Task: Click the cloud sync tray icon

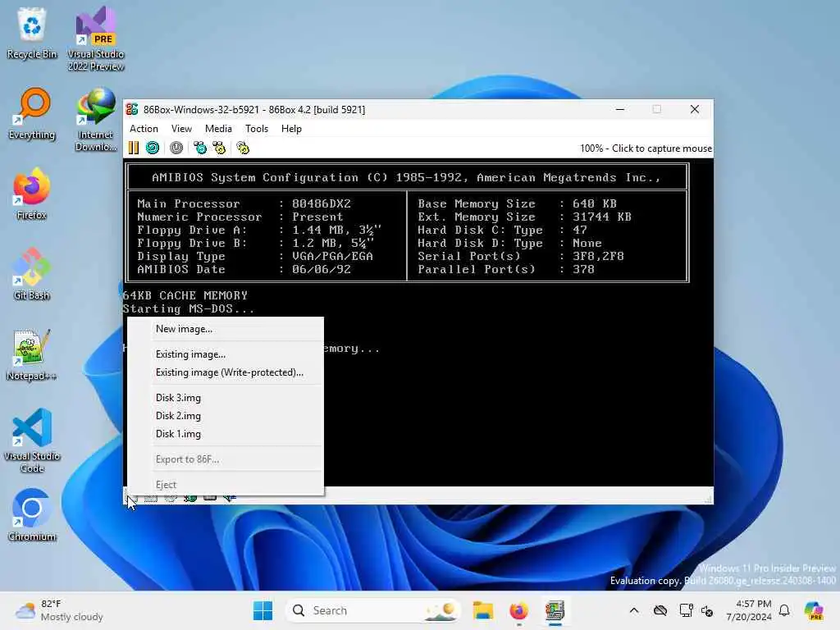Action: pyautogui.click(x=660, y=610)
